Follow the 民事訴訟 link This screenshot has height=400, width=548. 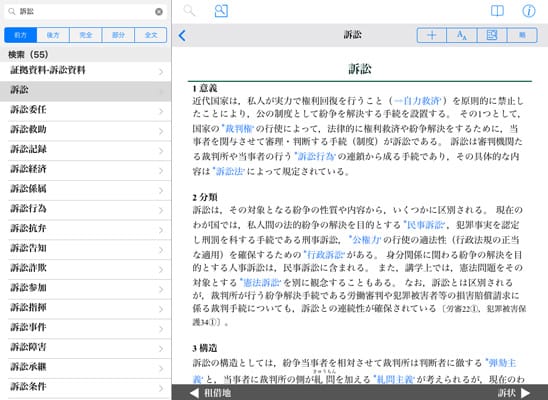pyautogui.click(x=425, y=225)
